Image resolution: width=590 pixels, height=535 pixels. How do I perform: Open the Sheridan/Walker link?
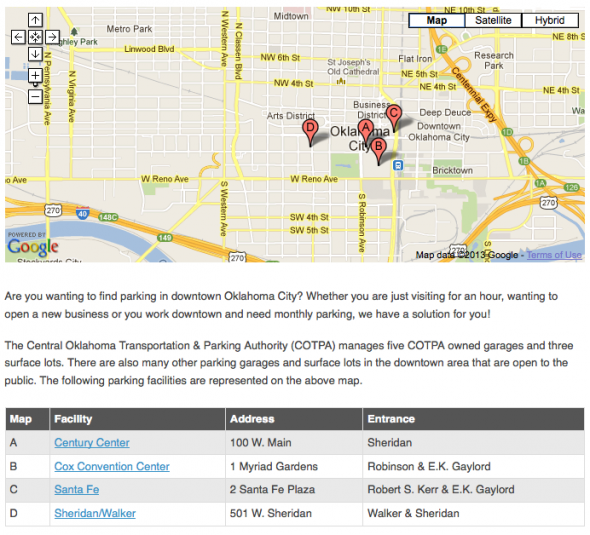(95, 513)
